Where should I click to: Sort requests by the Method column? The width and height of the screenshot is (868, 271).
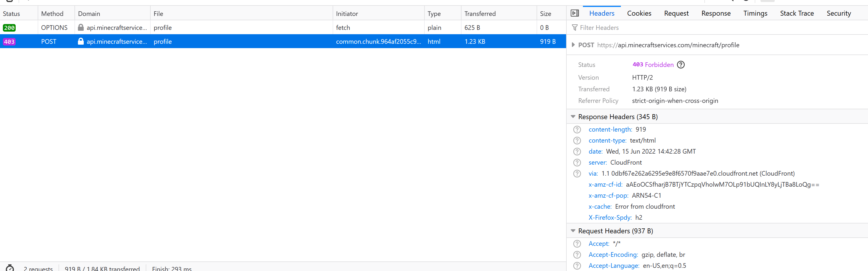point(56,14)
